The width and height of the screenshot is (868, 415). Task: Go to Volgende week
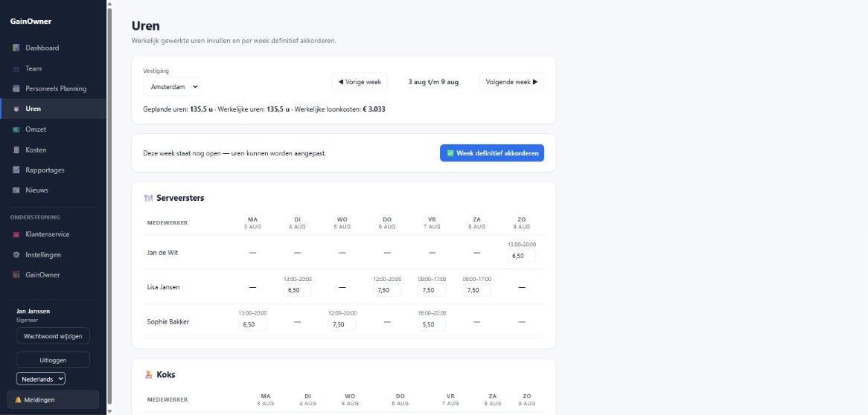tap(511, 82)
